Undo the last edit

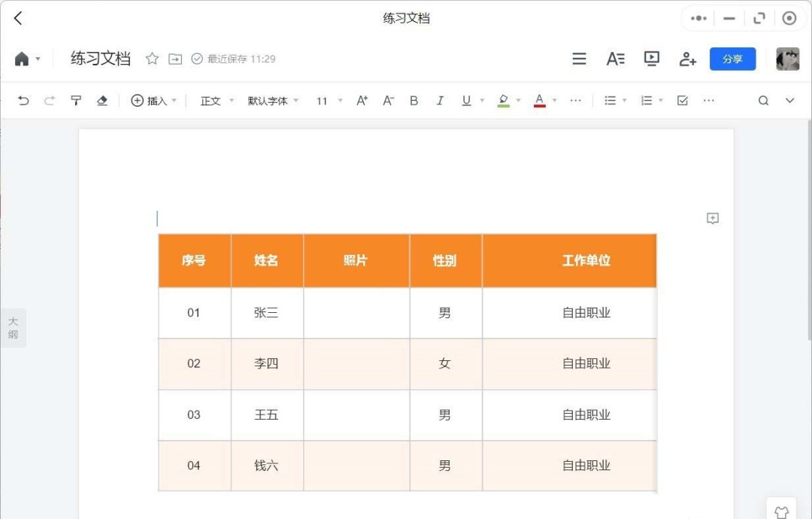tap(23, 100)
